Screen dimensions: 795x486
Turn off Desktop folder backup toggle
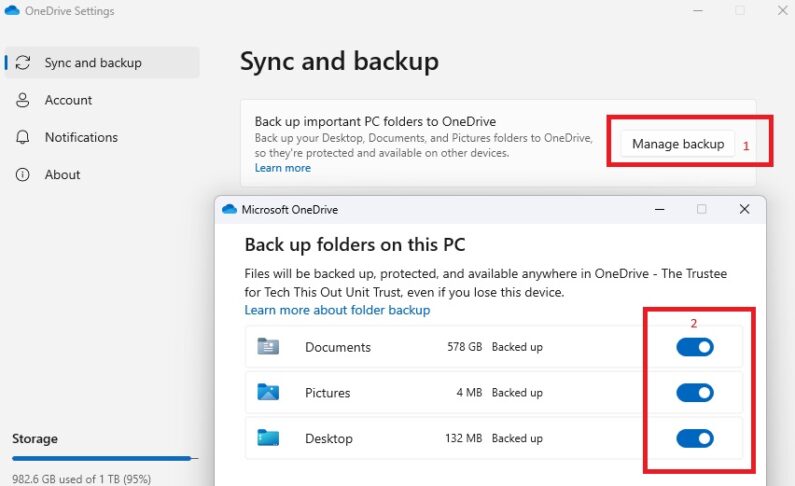(695, 438)
